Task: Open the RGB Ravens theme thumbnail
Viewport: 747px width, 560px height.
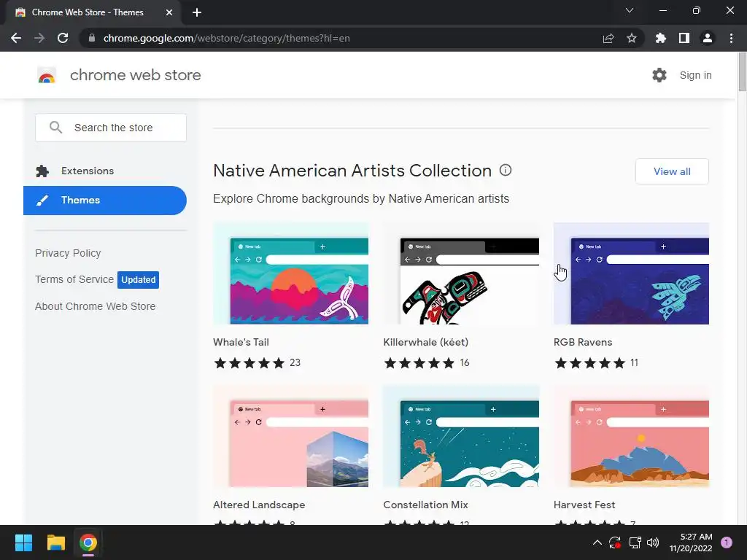Action: tap(631, 273)
